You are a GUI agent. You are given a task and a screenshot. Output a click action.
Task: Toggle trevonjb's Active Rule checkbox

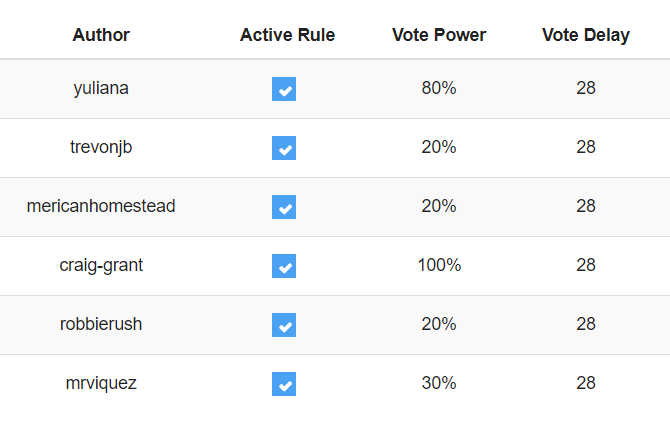click(x=284, y=149)
